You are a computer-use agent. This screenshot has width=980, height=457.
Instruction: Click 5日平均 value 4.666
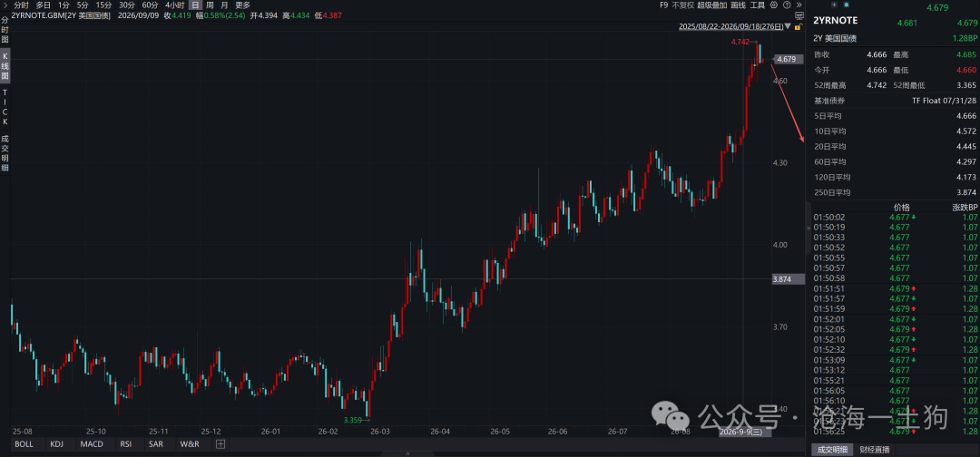[x=965, y=115]
